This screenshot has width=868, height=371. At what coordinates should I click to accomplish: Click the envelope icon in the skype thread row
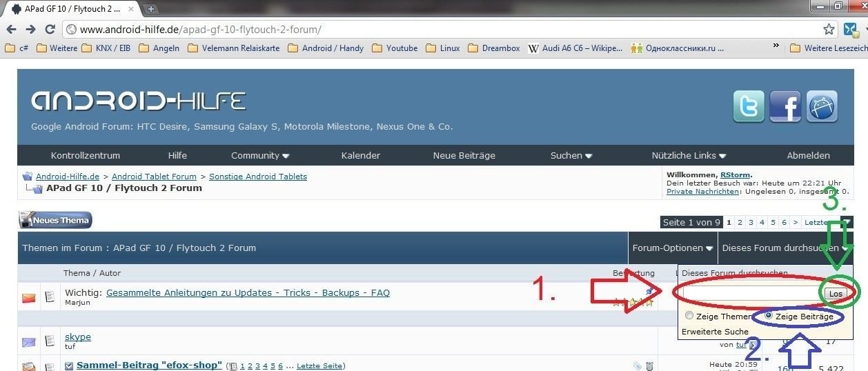(29, 341)
